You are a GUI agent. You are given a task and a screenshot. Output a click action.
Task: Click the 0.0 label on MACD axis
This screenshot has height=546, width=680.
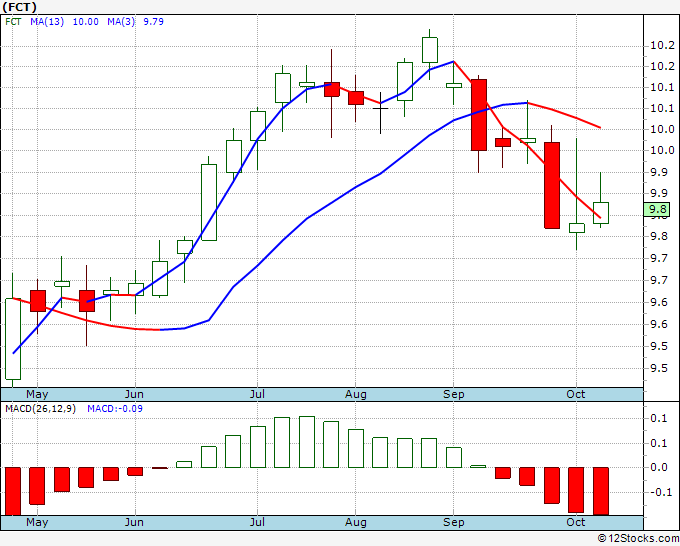click(x=659, y=467)
